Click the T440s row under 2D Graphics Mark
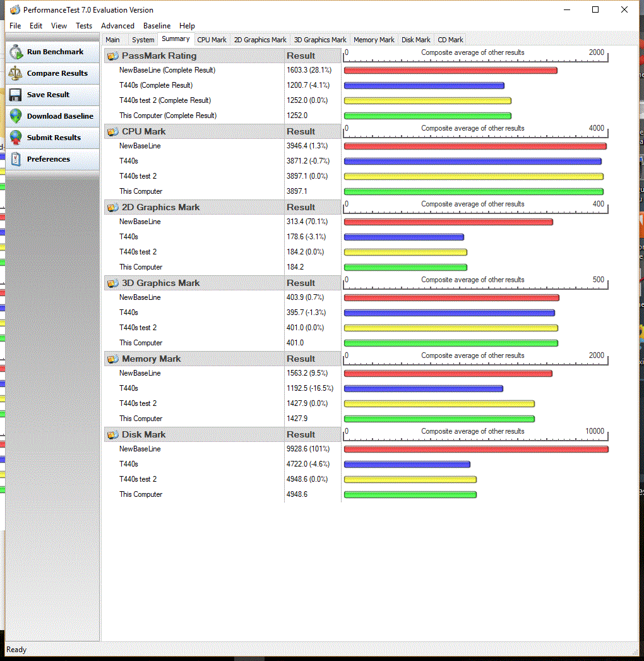644x661 pixels. (x=129, y=237)
